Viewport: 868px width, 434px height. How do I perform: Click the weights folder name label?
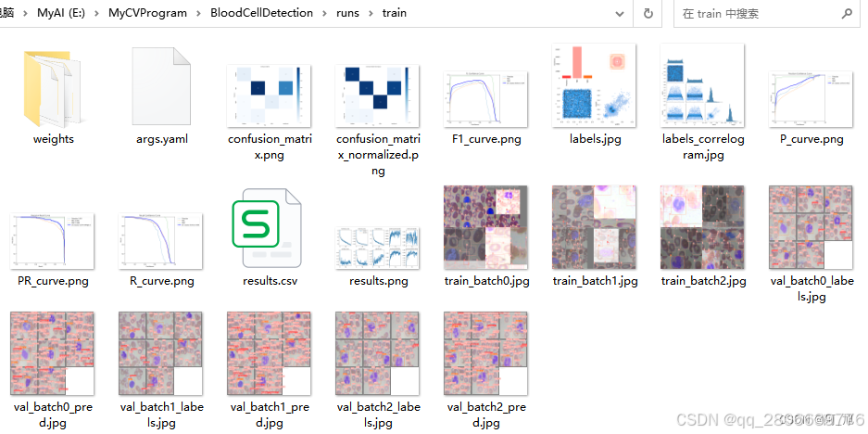(53, 139)
